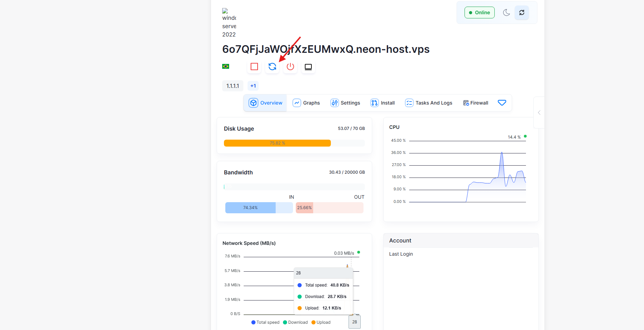Click the Windows Server 2022 OS image
Screen dimensions: 644x330
(229, 23)
